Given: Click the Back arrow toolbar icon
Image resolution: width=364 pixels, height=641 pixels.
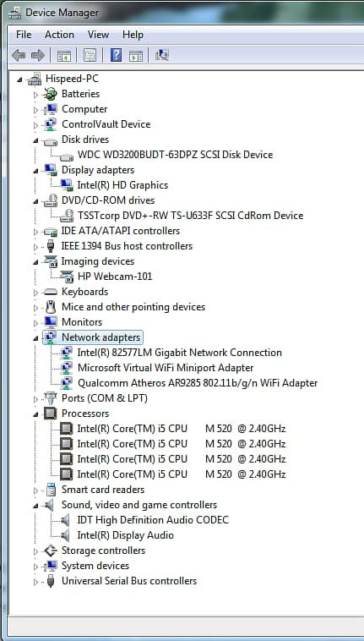Looking at the screenshot, I should point(19,55).
